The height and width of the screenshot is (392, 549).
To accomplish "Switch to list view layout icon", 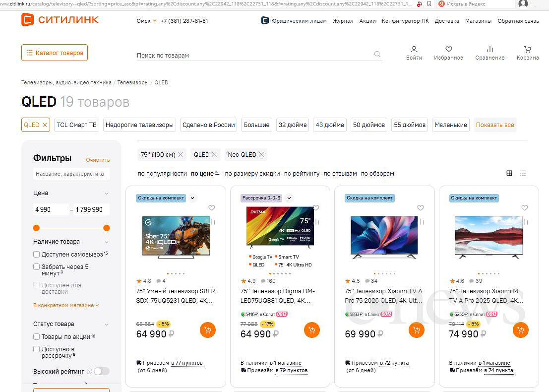I will point(523,173).
